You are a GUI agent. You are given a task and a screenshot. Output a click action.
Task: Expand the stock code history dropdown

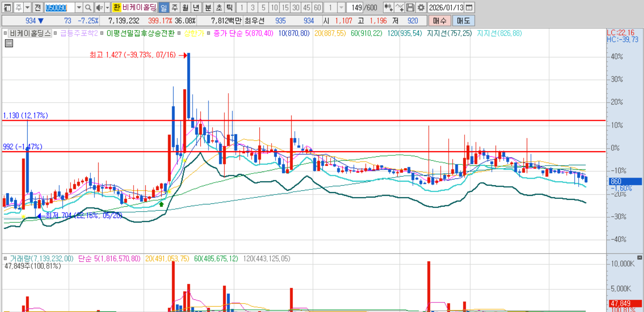click(x=79, y=7)
